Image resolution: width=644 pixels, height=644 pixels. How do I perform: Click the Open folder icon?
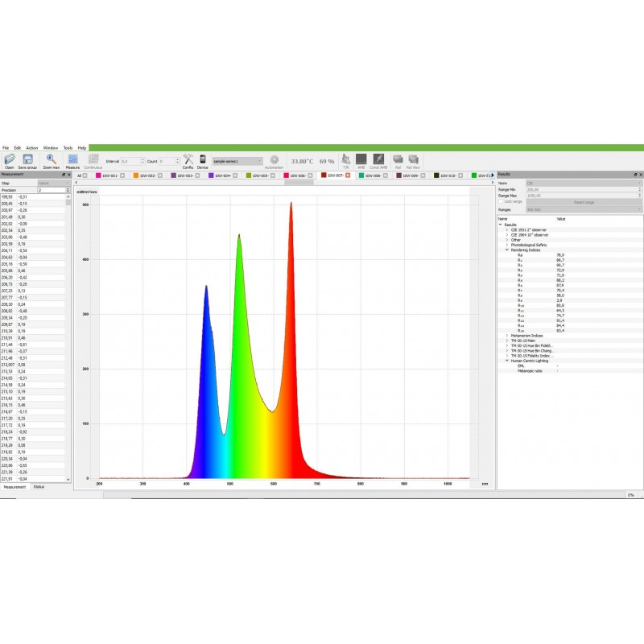(x=10, y=159)
